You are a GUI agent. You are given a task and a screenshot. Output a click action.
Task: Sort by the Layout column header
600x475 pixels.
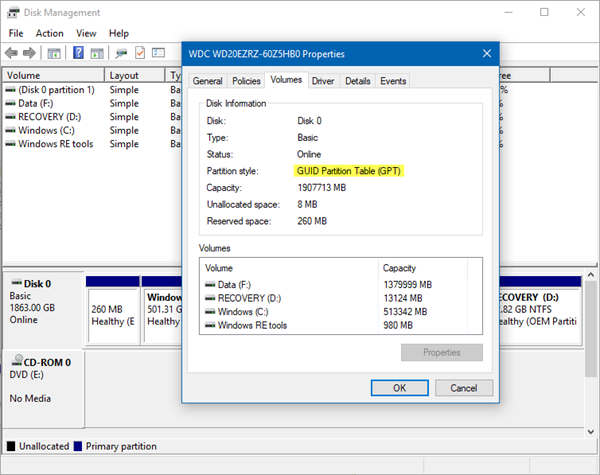pyautogui.click(x=125, y=75)
